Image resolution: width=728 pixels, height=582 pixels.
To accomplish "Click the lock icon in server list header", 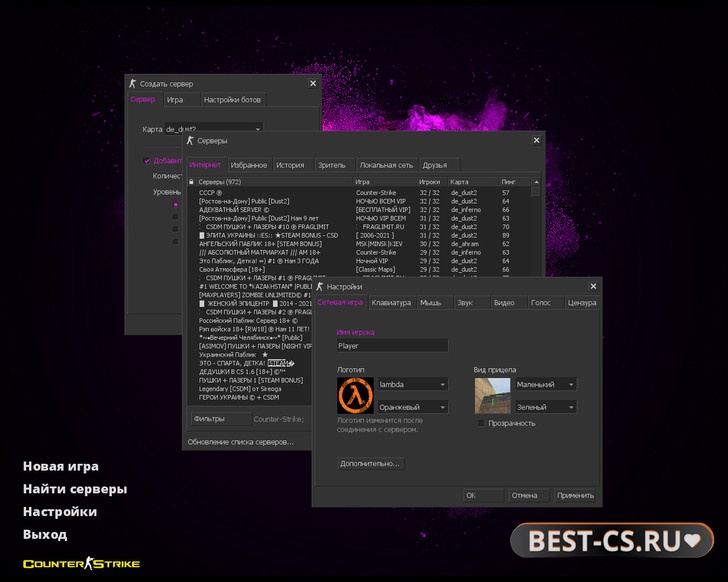I will pos(191,182).
